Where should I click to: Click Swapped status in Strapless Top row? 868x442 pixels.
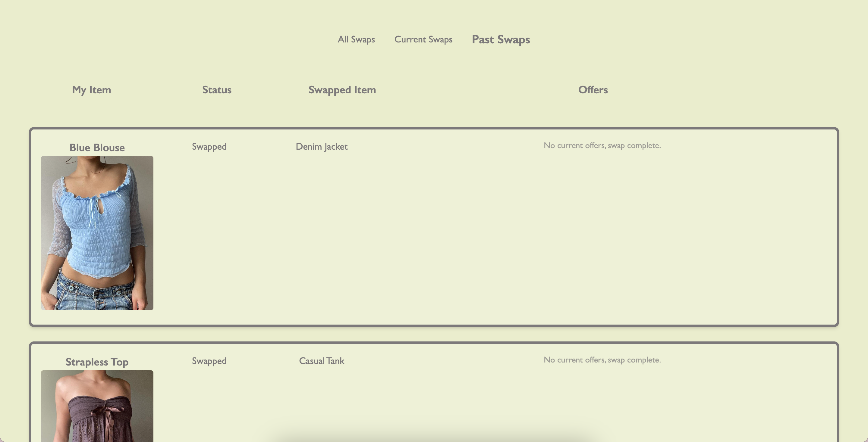click(x=209, y=361)
